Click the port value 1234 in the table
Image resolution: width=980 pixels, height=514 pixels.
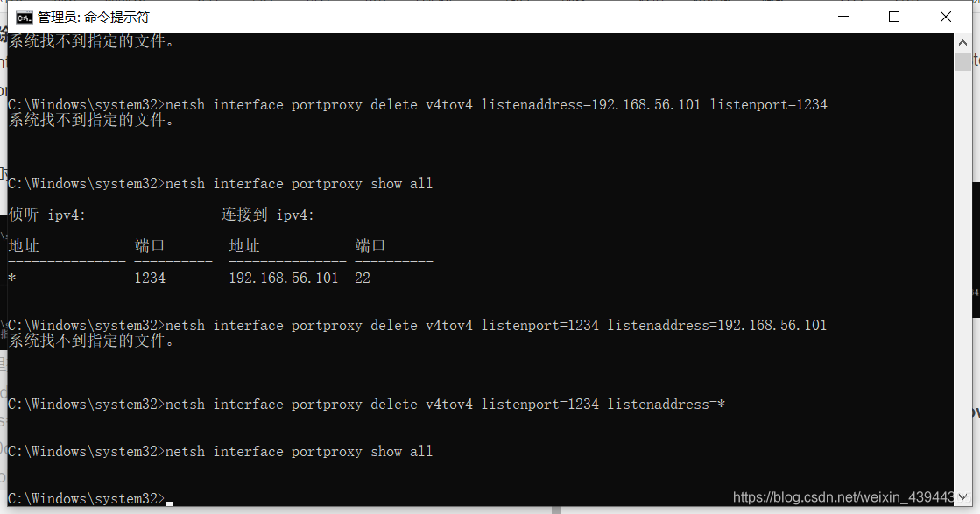(x=150, y=278)
